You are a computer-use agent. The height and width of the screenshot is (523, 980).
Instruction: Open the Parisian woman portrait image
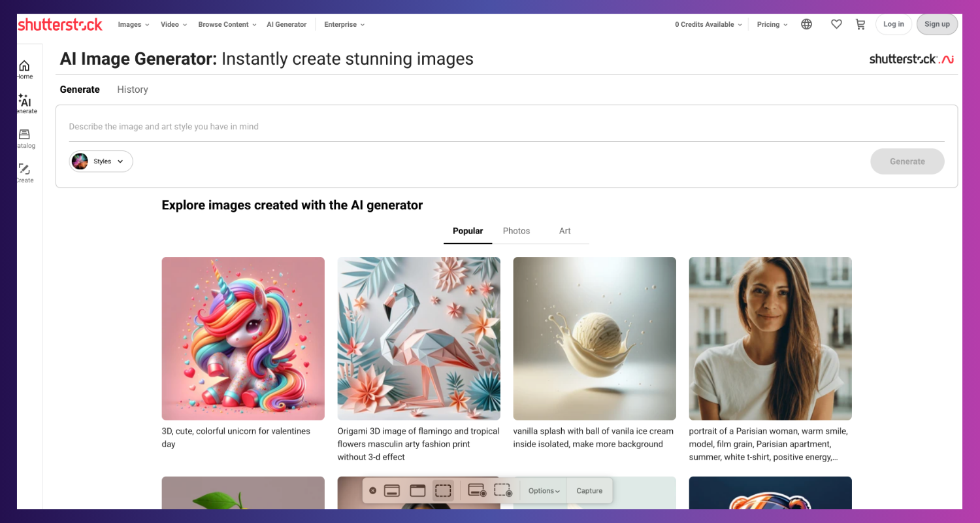pos(770,339)
